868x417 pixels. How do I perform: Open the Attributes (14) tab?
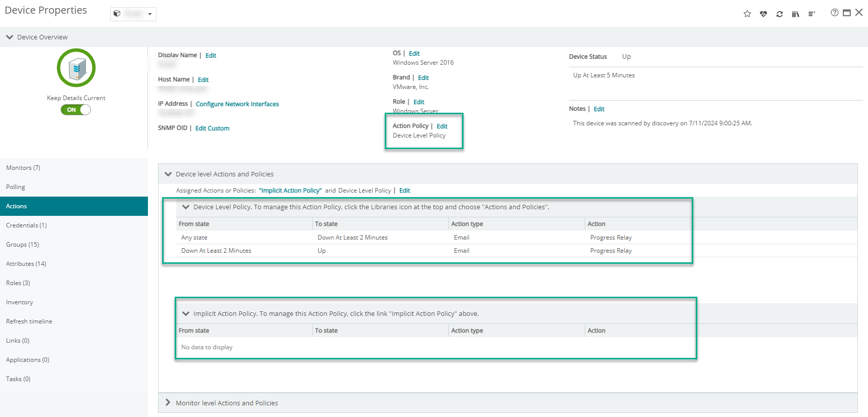click(x=74, y=264)
